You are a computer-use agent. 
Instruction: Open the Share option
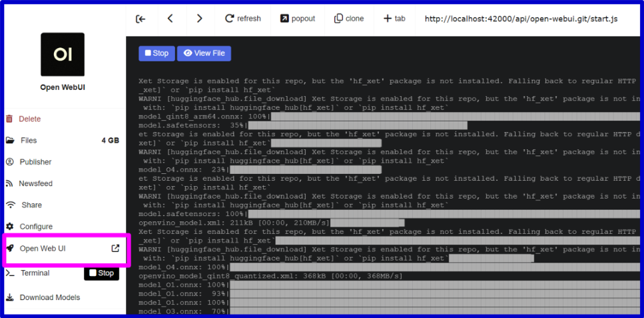31,205
